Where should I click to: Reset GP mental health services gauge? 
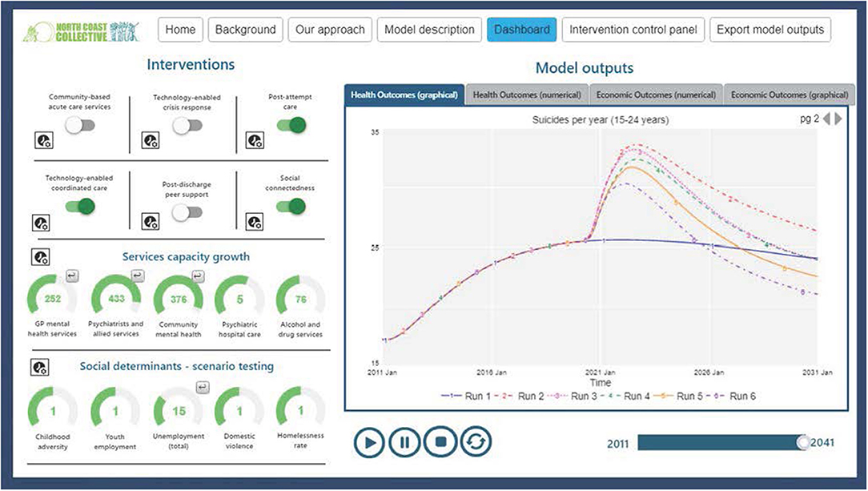[72, 275]
